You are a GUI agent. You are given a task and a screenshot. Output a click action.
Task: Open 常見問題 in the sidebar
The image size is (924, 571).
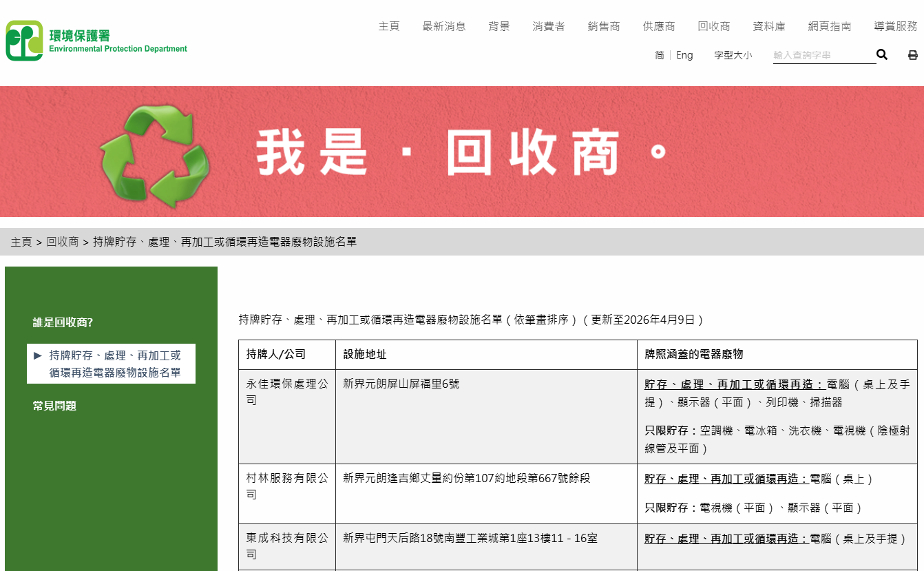click(53, 406)
